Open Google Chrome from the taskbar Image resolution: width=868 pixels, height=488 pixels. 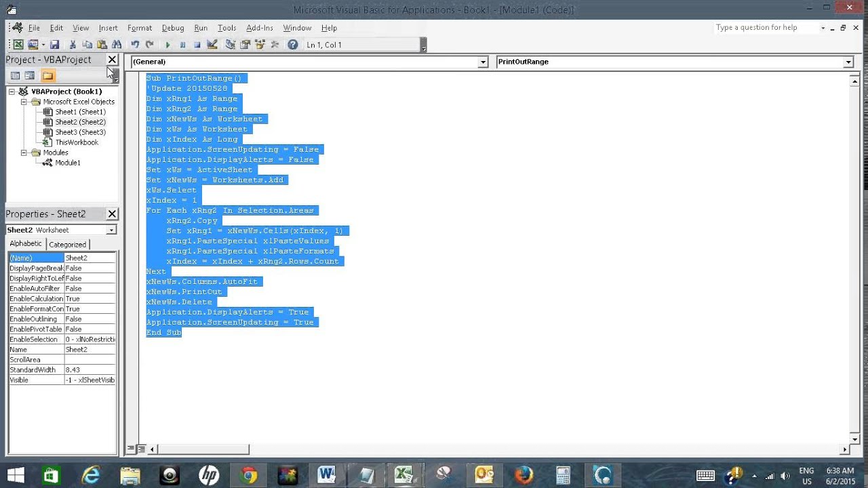248,475
